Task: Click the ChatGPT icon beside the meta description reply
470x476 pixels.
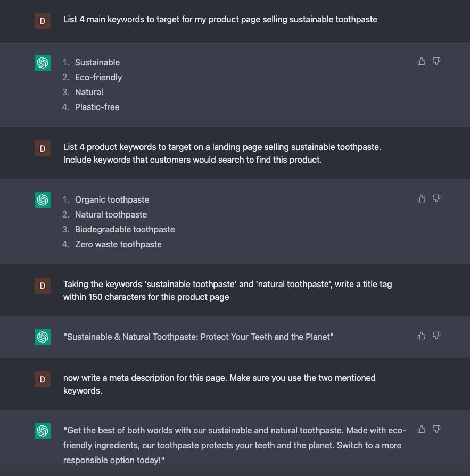Action: pos(42,430)
